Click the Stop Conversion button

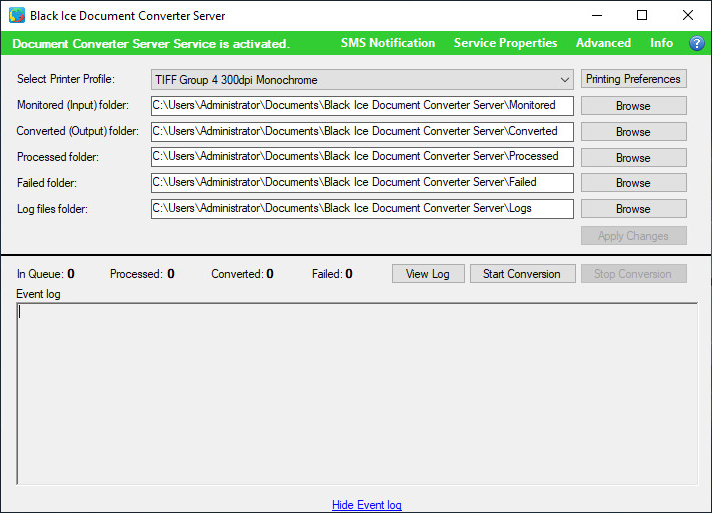(633, 274)
